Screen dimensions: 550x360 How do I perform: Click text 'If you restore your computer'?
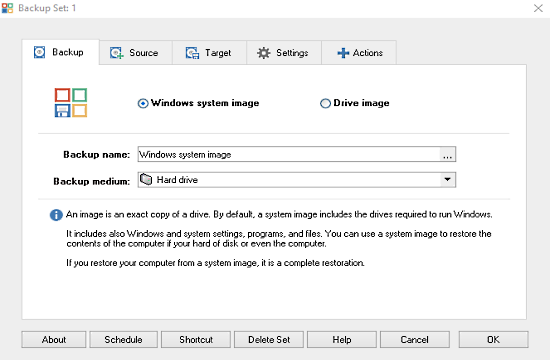point(121,263)
